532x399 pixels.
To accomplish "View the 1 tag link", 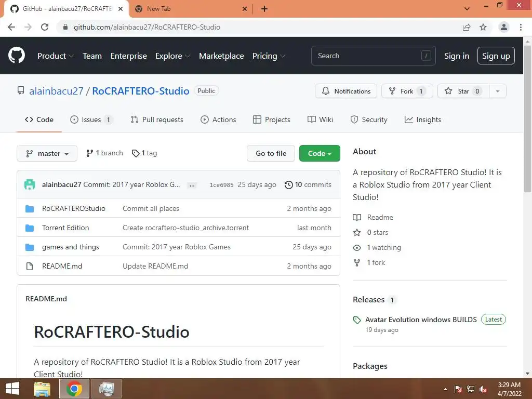I will (144, 153).
